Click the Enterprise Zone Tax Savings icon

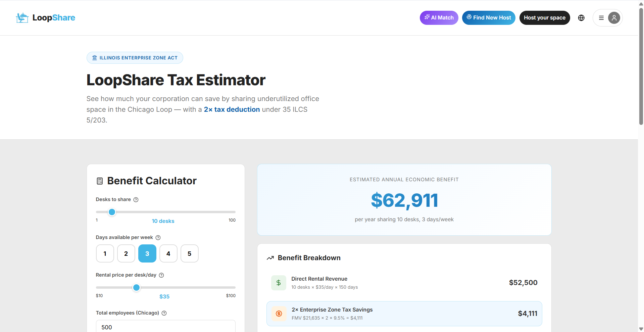coord(279,314)
